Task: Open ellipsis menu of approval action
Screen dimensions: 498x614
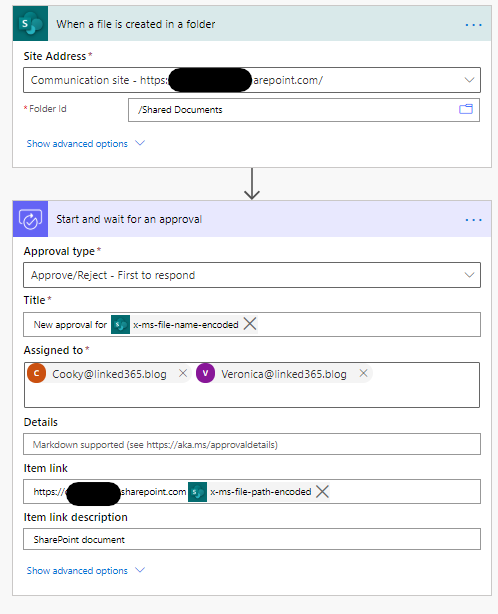Action: (x=473, y=220)
